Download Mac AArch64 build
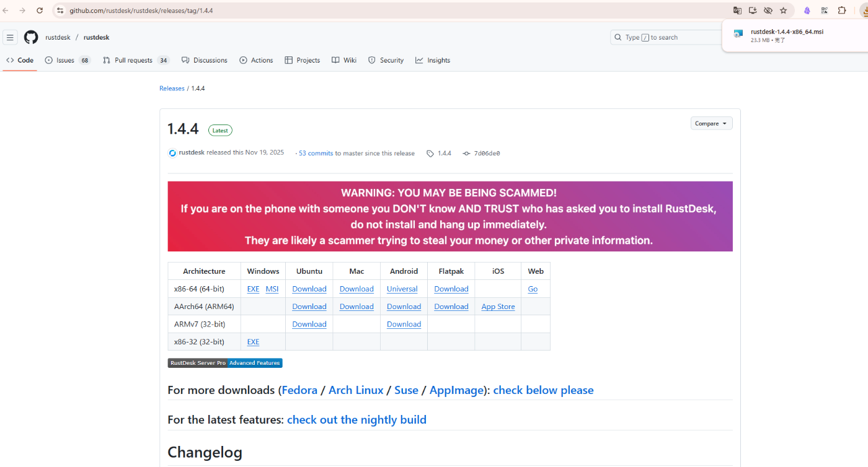The width and height of the screenshot is (868, 467). (356, 307)
